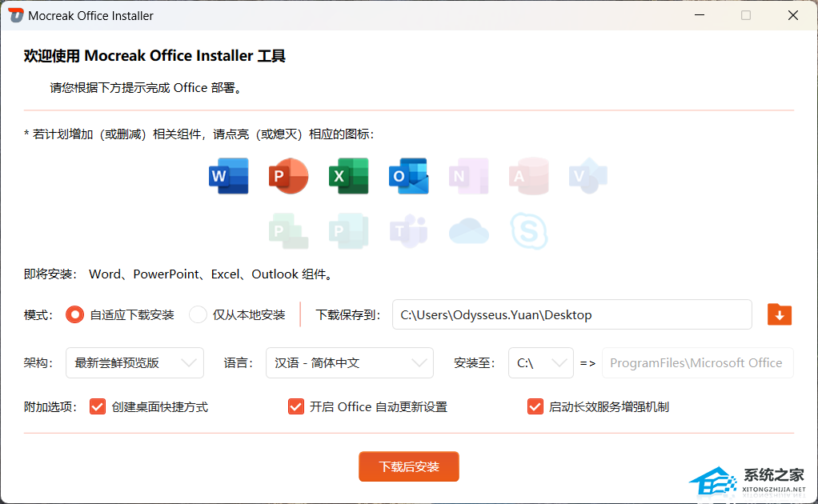Enable the Visio component icon
Viewport: 818px width, 504px height.
point(588,176)
